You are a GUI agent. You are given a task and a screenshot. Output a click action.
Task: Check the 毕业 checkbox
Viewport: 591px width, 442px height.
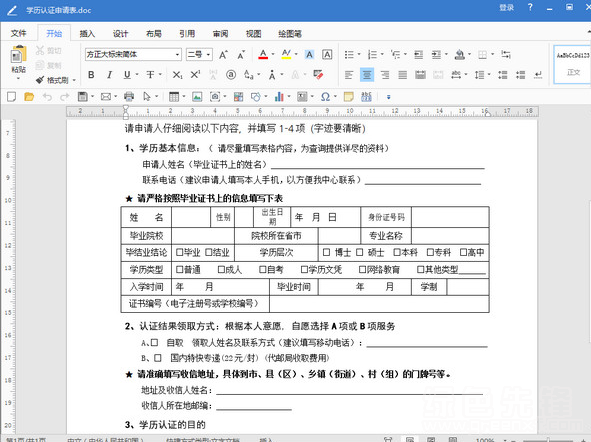(179, 252)
